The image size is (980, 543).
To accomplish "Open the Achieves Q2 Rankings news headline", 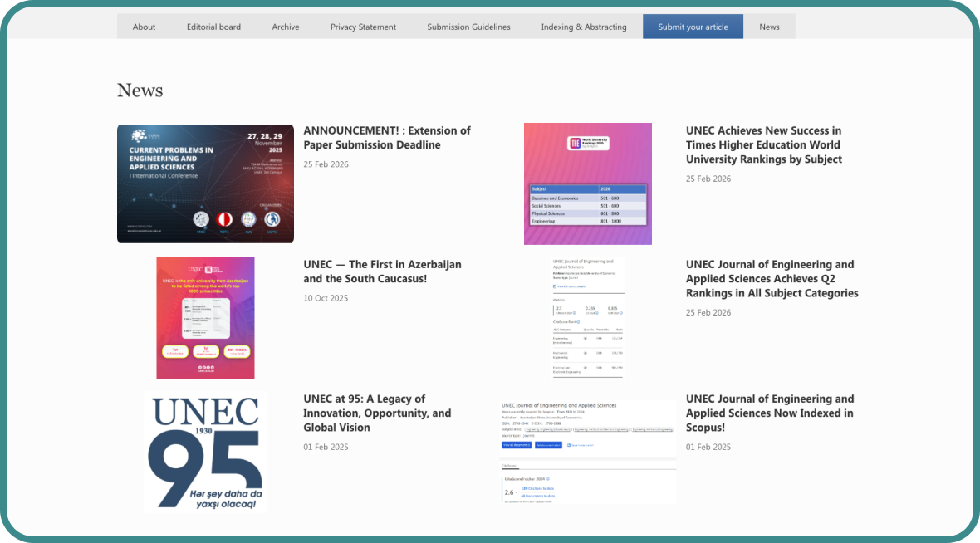I will pos(772,278).
